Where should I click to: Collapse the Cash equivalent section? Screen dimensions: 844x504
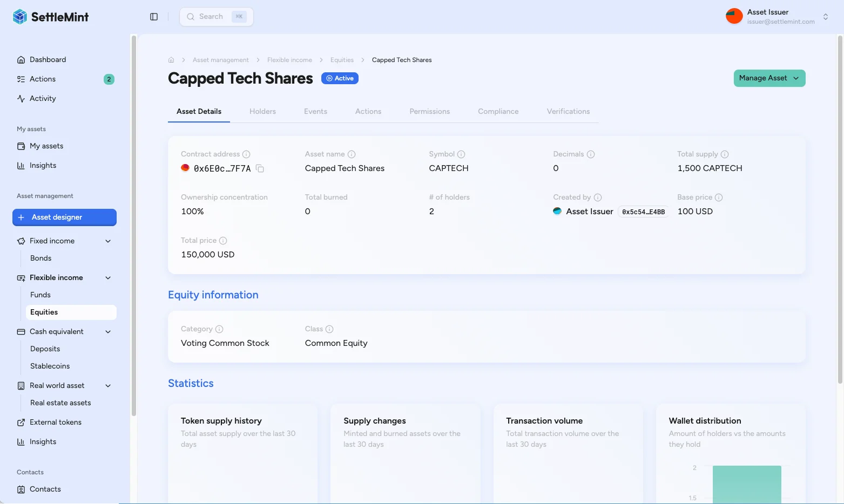107,331
